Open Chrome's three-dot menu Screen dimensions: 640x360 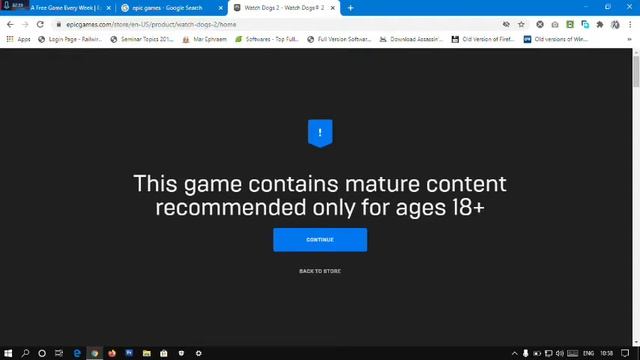pos(630,24)
